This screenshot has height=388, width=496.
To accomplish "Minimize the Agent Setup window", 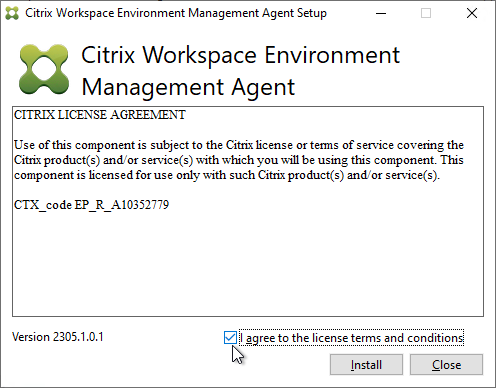I will click(381, 13).
